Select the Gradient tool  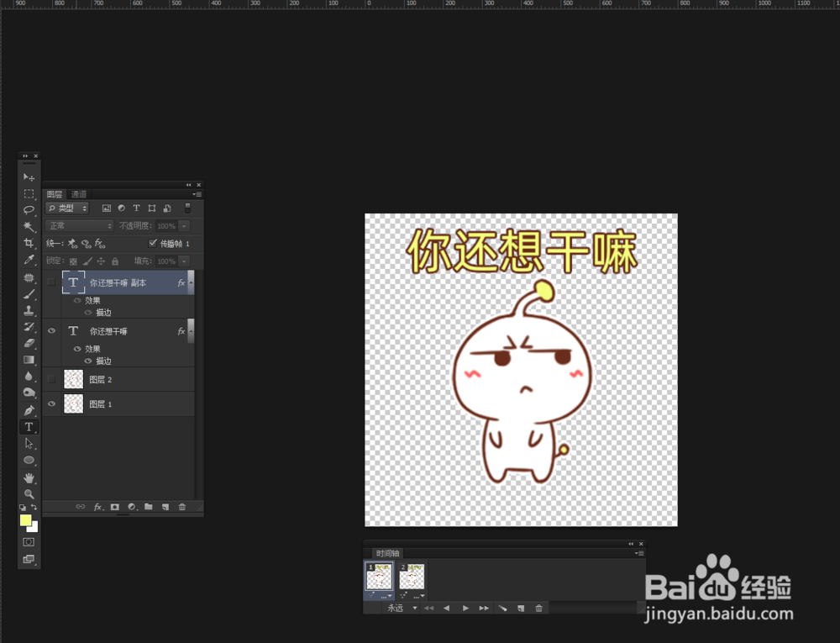(x=29, y=360)
